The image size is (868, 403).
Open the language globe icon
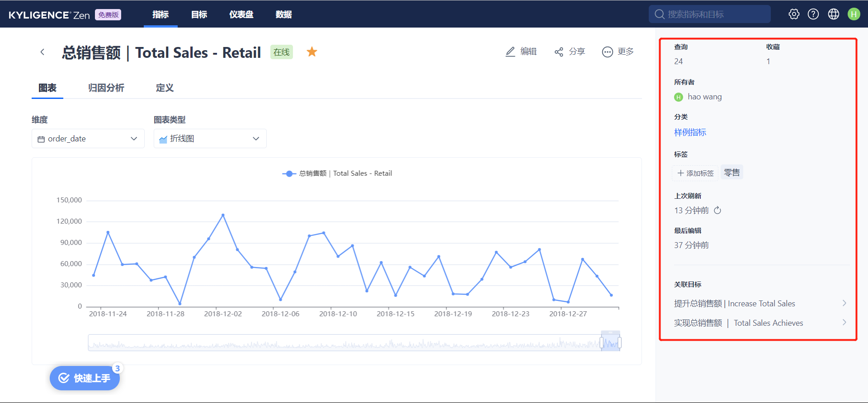[834, 14]
